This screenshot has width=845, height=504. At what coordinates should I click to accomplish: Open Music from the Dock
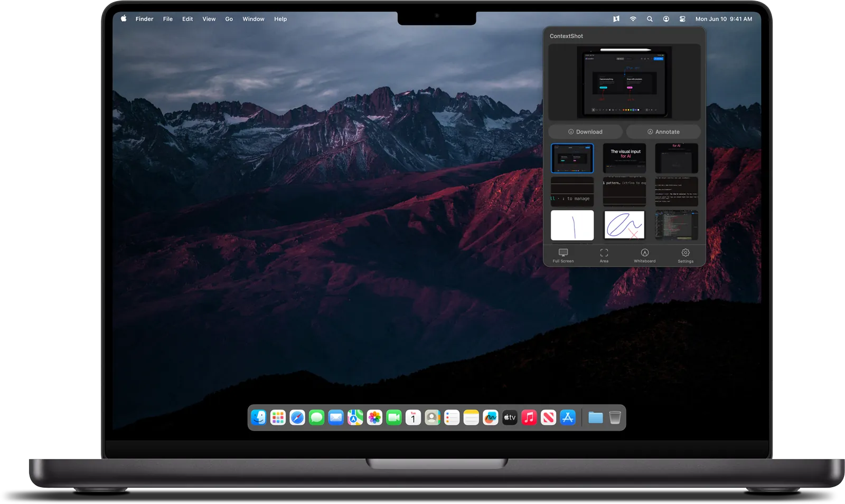(529, 418)
